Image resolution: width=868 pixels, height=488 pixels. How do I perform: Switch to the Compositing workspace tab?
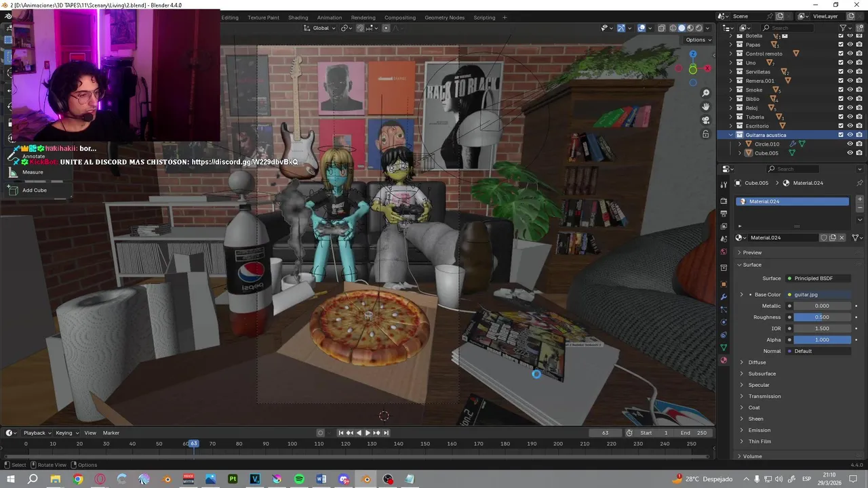(x=400, y=18)
